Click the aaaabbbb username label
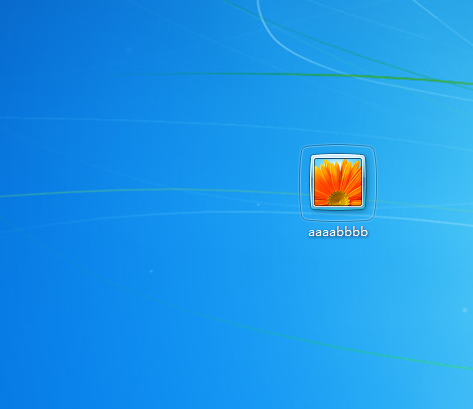Screen dimensions: 473x409 [x=338, y=232]
